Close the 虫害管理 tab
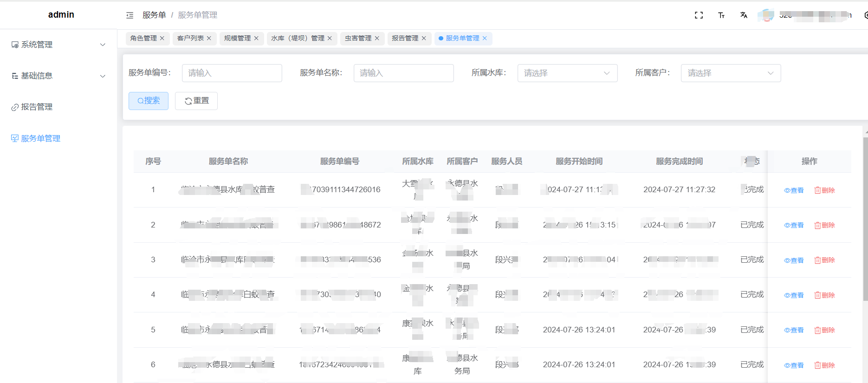Screen dimensions: 868x383 [x=377, y=39]
